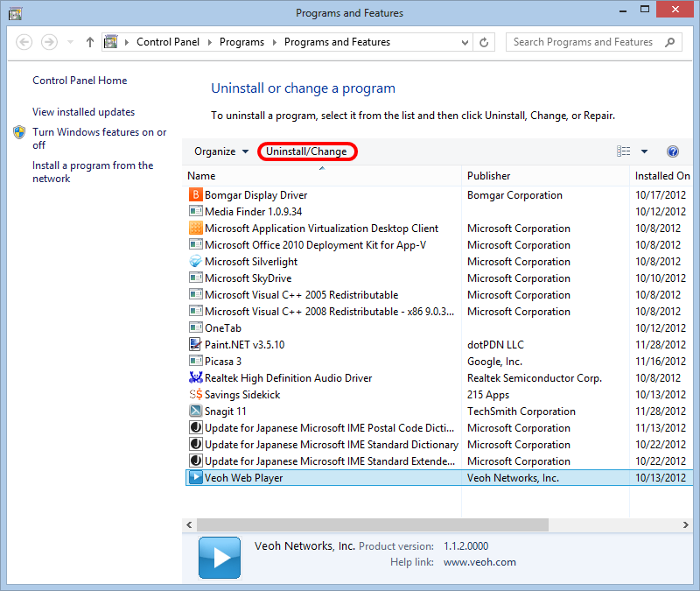Open the help button in the toolbar
700x591 pixels.
(673, 151)
